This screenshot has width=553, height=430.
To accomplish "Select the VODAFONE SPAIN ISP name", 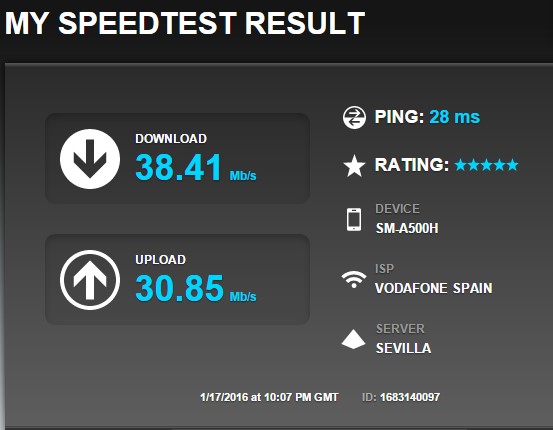I will pos(434,288).
